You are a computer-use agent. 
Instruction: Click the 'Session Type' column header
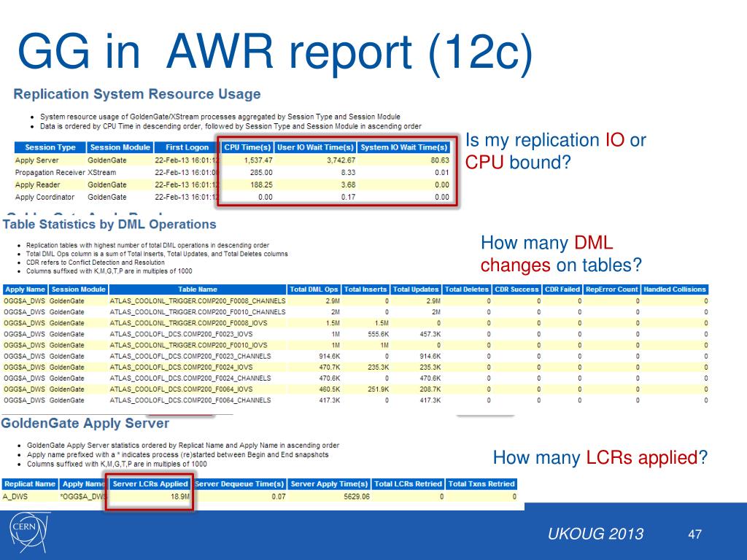pyautogui.click(x=50, y=147)
